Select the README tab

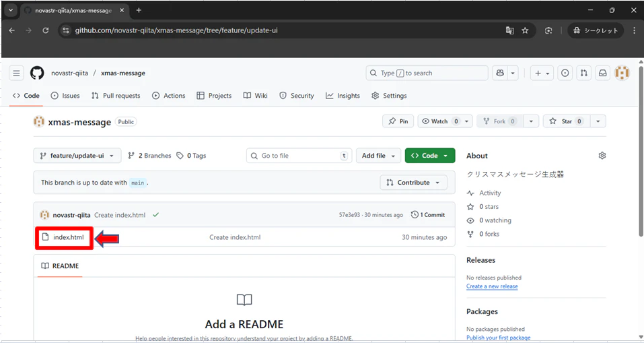60,266
